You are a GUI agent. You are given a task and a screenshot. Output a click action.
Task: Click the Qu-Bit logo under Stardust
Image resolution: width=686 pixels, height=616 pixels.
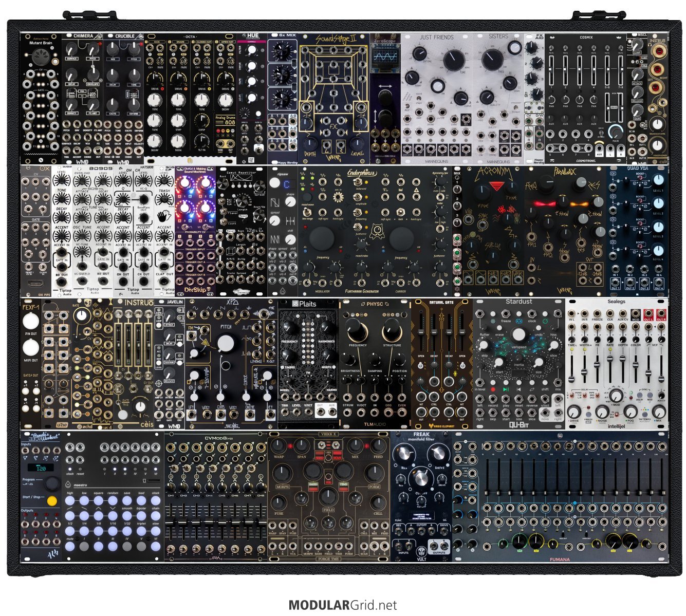(x=519, y=425)
